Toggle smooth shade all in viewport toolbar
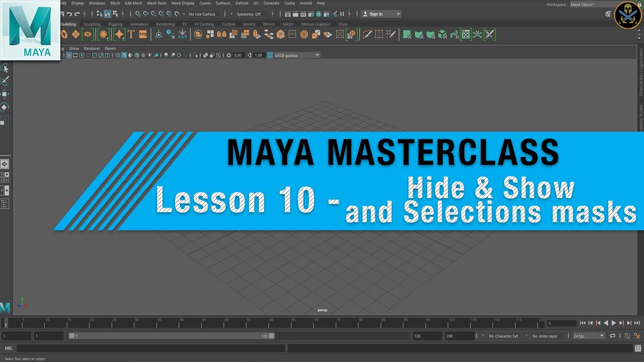The height and width of the screenshot is (362, 644). click(x=124, y=55)
